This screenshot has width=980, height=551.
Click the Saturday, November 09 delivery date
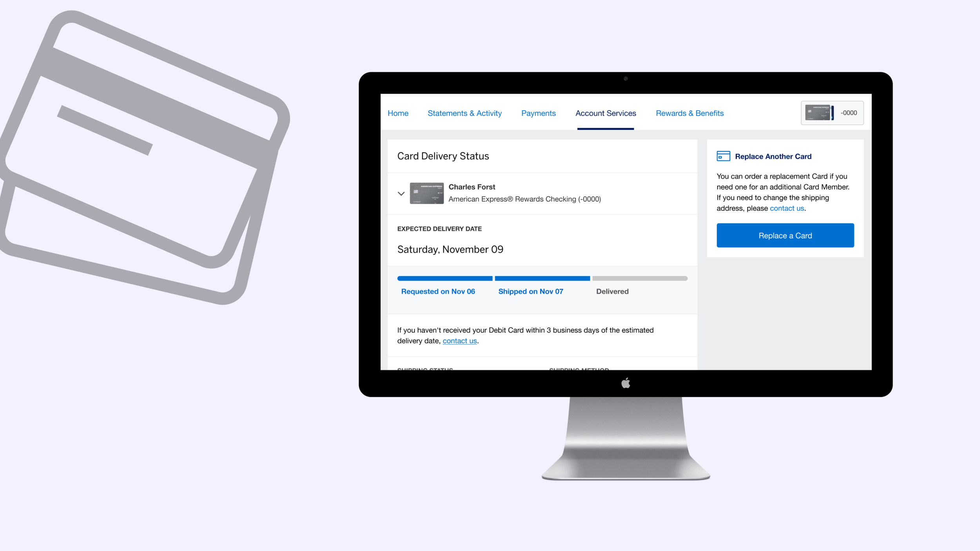[450, 249]
